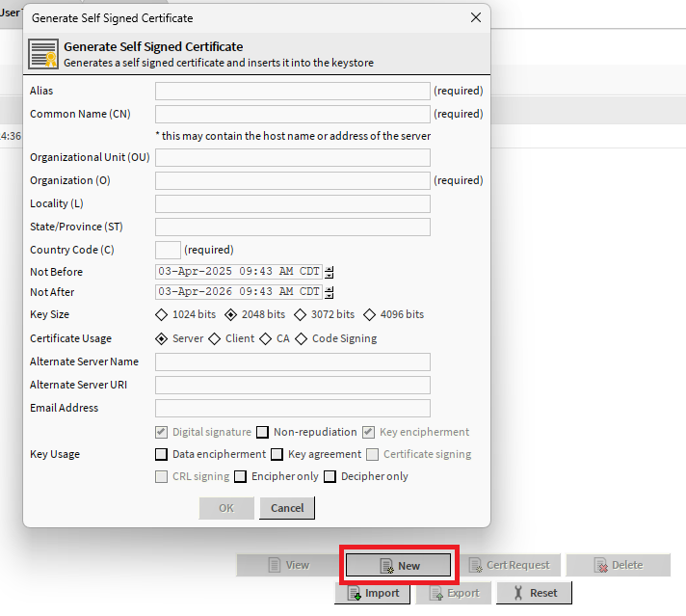The image size is (686, 616).
Task: Check the Data encipherment option
Action: [x=162, y=454]
